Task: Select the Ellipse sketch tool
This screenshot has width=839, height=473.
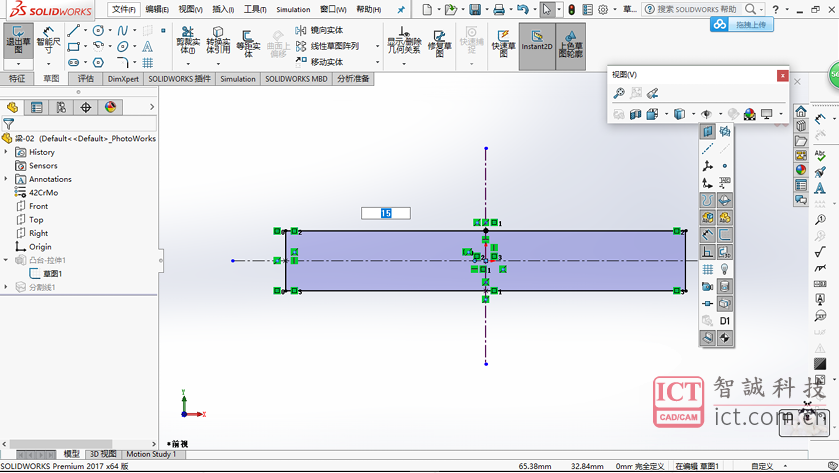Action: (123, 47)
